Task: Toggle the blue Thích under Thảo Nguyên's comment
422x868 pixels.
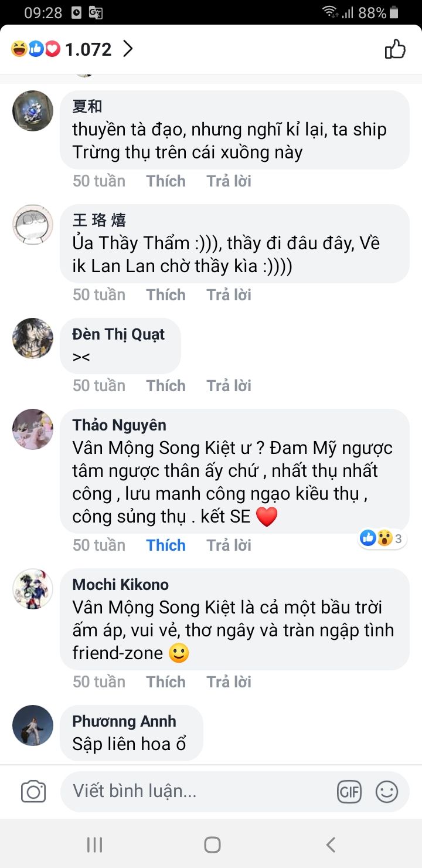Action: [166, 545]
